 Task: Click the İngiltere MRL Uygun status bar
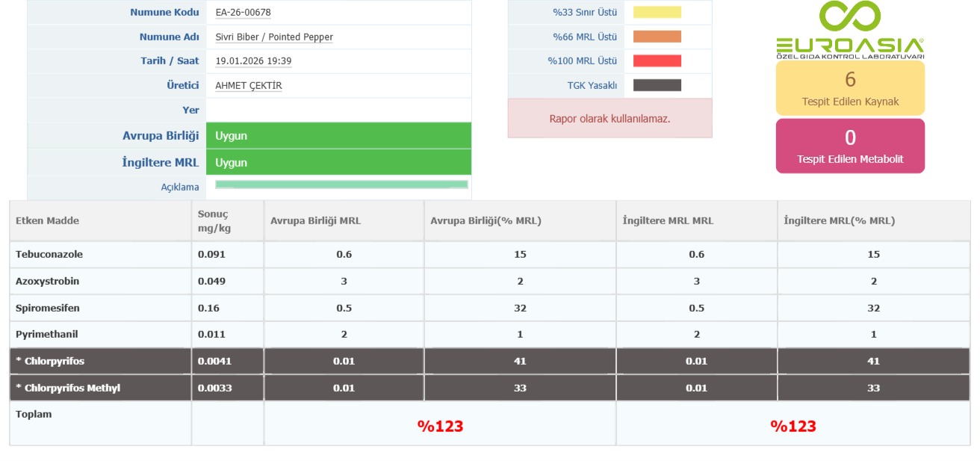click(x=338, y=162)
